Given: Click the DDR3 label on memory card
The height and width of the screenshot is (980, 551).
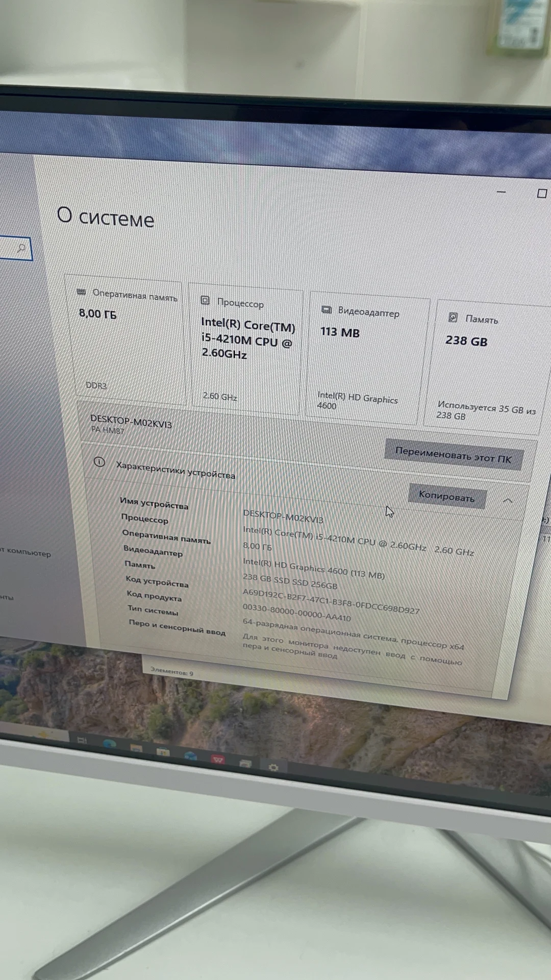Looking at the screenshot, I should [x=96, y=385].
